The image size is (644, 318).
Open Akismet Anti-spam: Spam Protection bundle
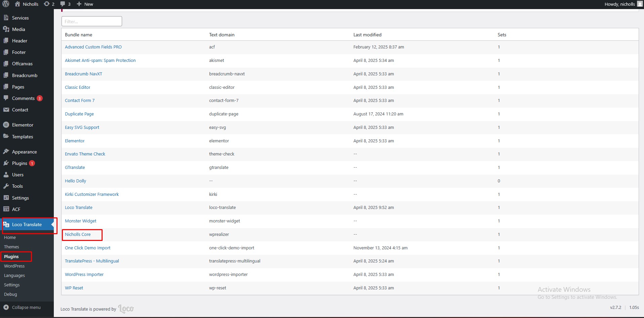100,60
